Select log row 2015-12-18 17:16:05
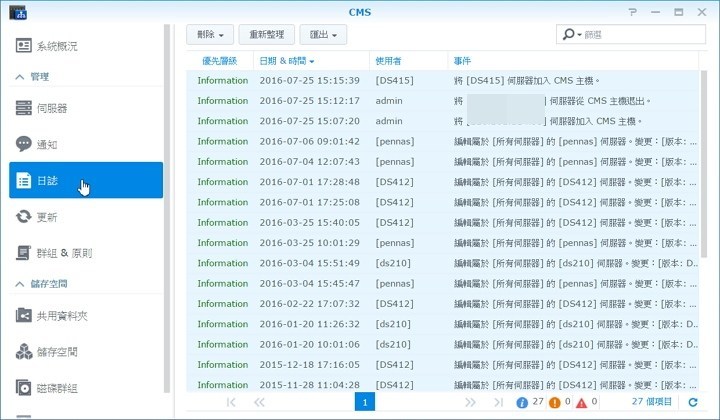The image size is (720, 420). (443, 364)
